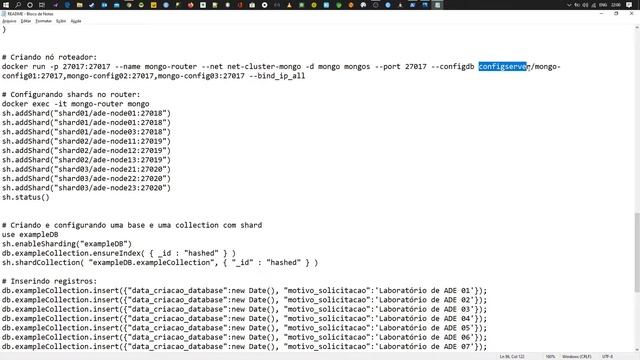Click 'mongo-router' in the docker run line
This screenshot has width=640, height=360.
(171, 67)
